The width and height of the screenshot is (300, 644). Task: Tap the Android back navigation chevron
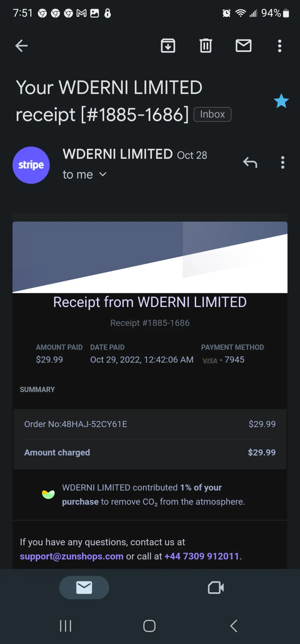tap(234, 626)
